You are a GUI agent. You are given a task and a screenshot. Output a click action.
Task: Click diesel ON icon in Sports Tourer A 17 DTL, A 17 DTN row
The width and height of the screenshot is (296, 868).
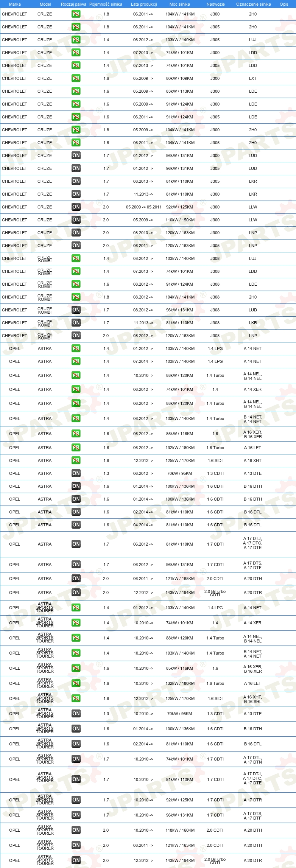[x=76, y=759]
